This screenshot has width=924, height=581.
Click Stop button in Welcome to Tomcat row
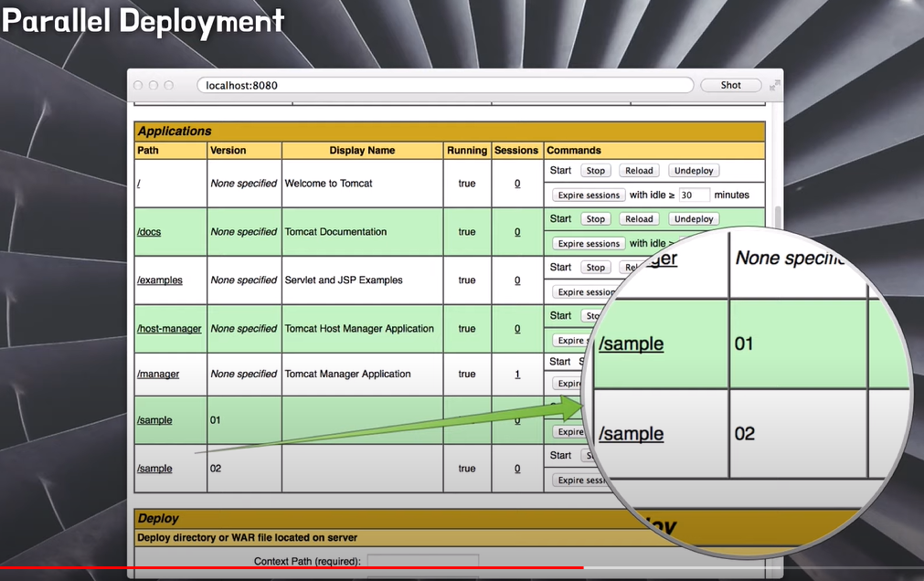595,170
